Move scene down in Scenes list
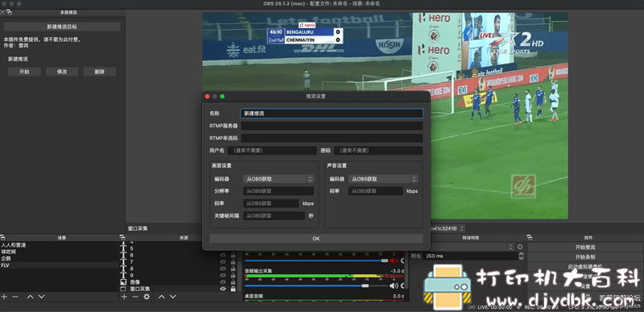This screenshot has height=312, width=644. pos(42,297)
